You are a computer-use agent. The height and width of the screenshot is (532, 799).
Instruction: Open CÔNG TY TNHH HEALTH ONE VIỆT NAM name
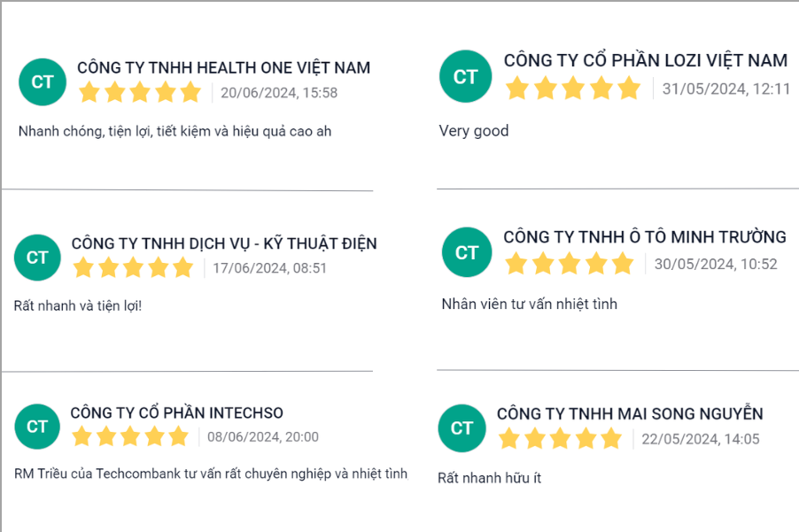223,68
